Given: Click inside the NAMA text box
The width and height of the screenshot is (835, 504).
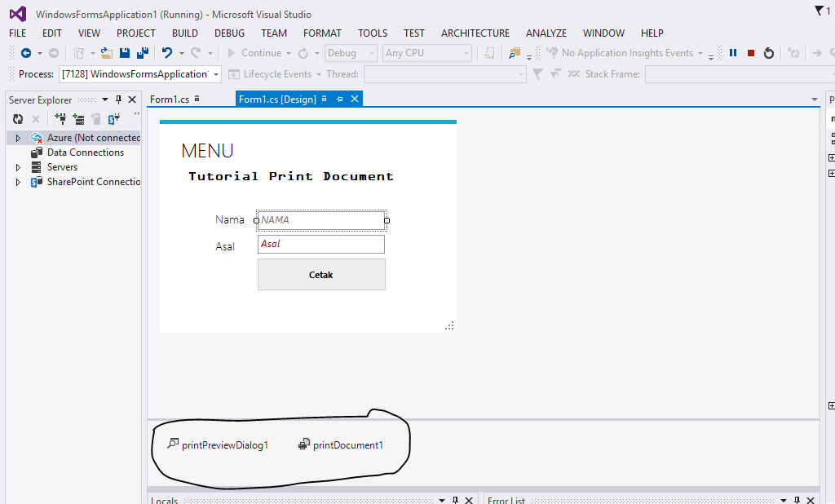Looking at the screenshot, I should (320, 219).
